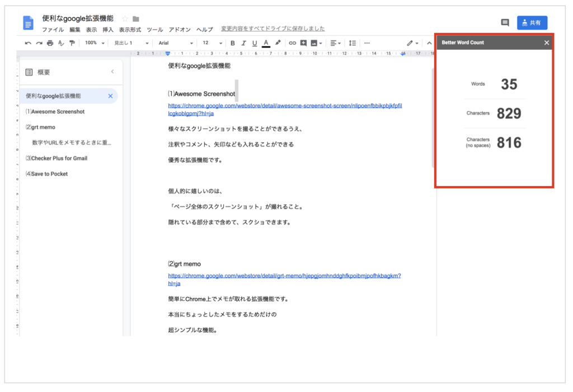Click the 便利なgoogle拡張機能 title in the document
This screenshot has height=392, width=573.
pyautogui.click(x=199, y=66)
